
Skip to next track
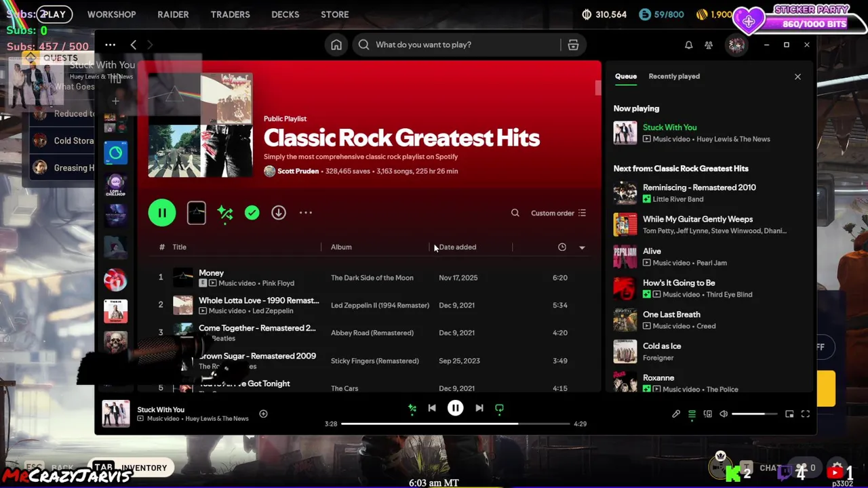click(479, 408)
